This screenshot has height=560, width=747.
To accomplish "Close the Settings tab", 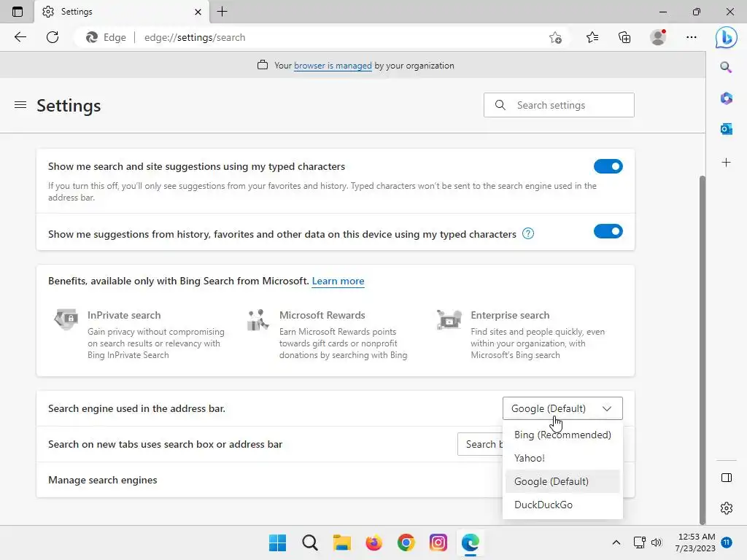I will (x=198, y=12).
